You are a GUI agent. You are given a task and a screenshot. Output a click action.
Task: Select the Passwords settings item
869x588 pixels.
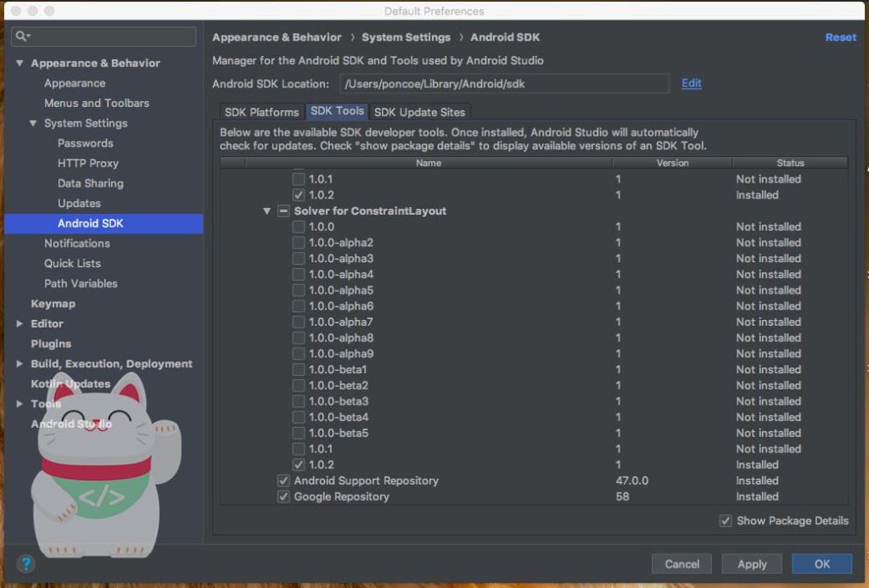tap(86, 143)
